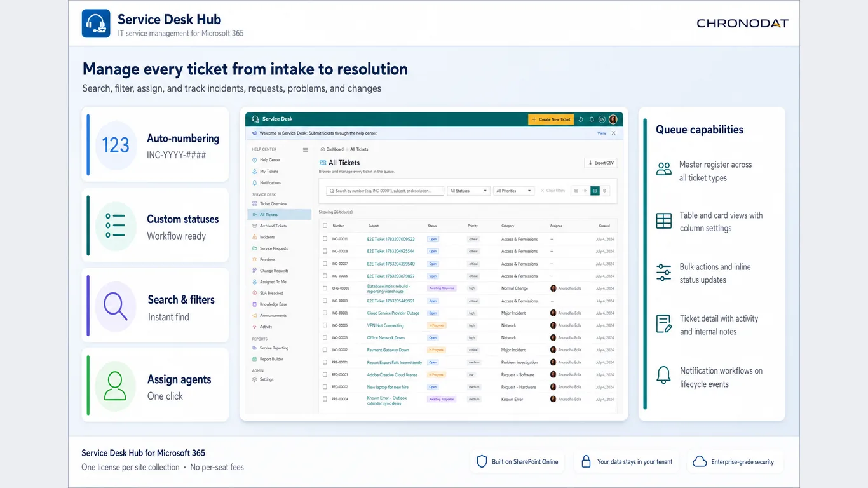Click the In Progress badge for REQ-00003
Viewport: 868px width, 488px height.
coord(437,375)
